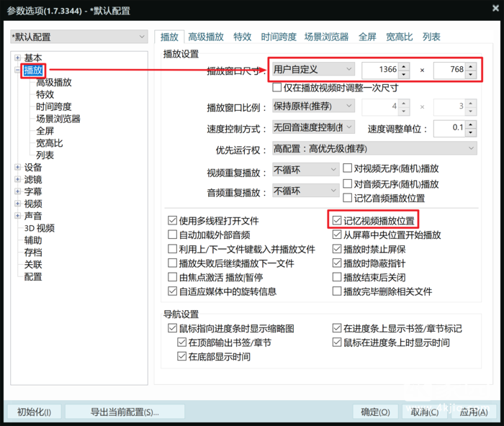Expand the 字幕 tree node
This screenshot has height=426, width=504.
click(18, 192)
